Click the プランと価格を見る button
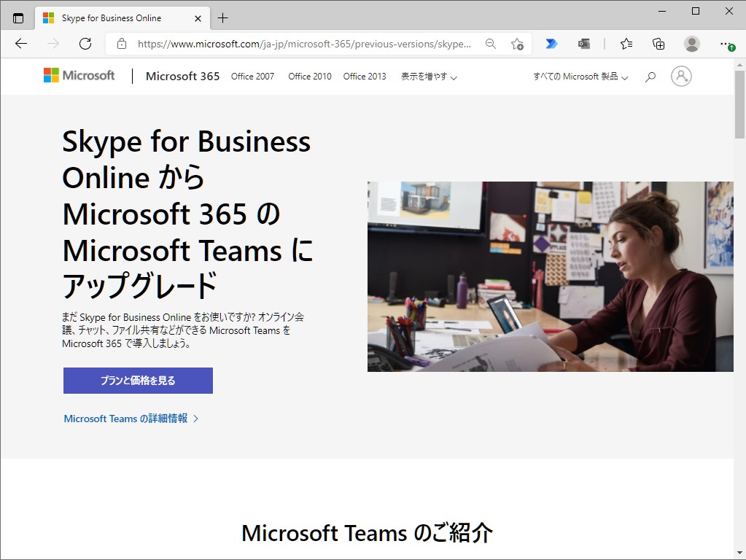The width and height of the screenshot is (746, 560). (137, 380)
